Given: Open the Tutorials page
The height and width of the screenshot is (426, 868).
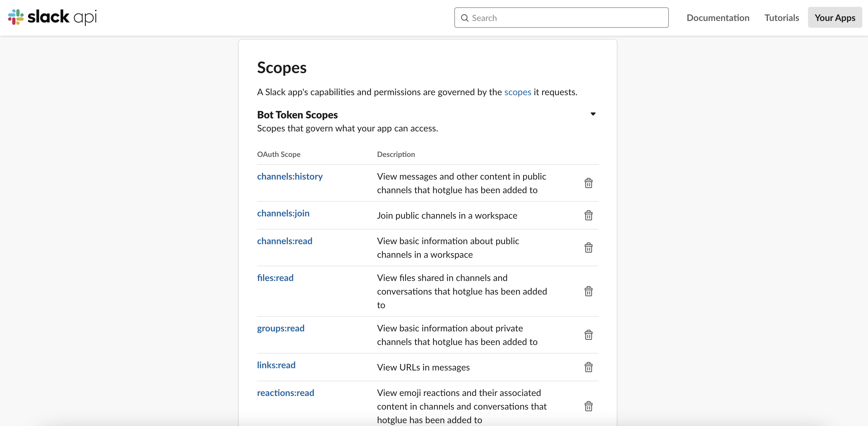Looking at the screenshot, I should (x=781, y=18).
